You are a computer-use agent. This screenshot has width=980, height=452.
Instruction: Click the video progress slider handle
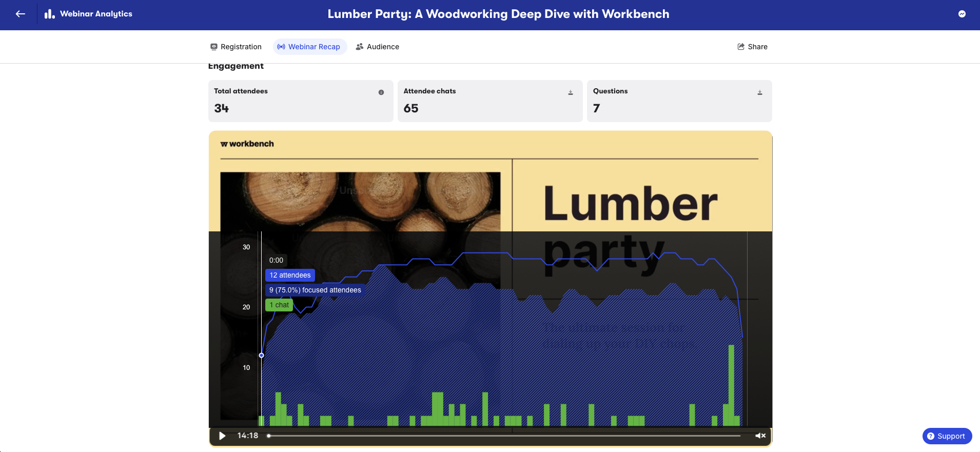269,436
